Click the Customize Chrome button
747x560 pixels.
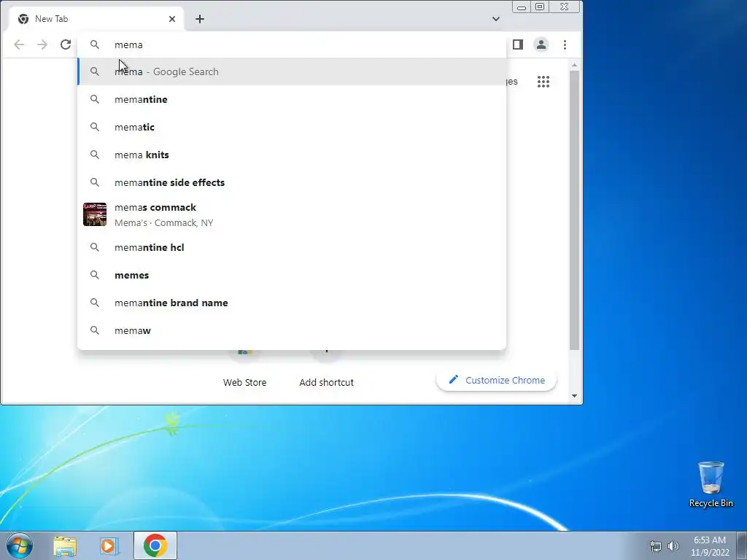click(x=496, y=381)
